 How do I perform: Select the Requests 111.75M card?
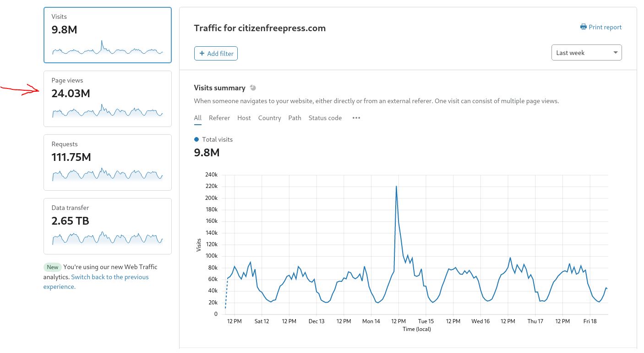(108, 162)
